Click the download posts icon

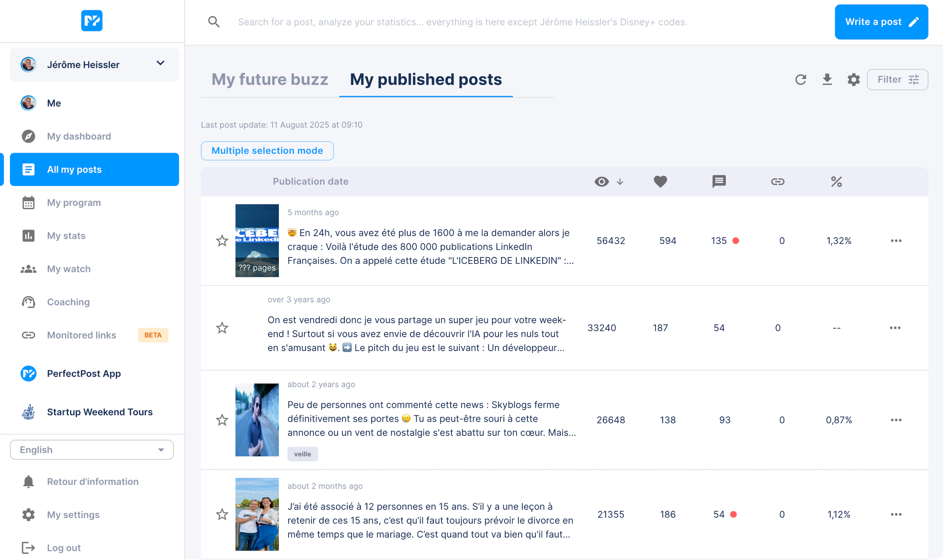(827, 80)
